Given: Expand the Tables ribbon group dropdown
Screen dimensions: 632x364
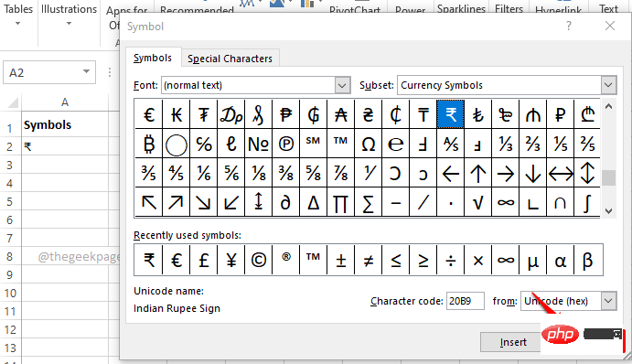Looking at the screenshot, I should [17, 24].
